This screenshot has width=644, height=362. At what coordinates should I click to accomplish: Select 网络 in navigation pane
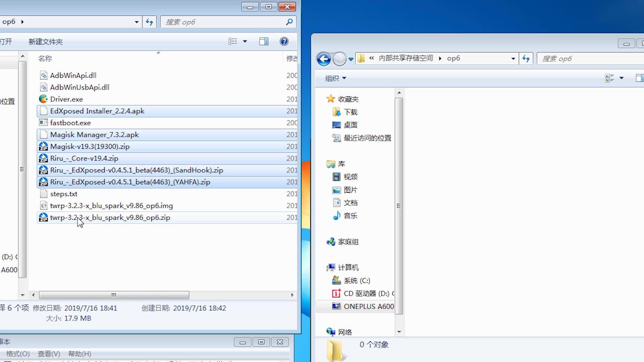pos(345,332)
